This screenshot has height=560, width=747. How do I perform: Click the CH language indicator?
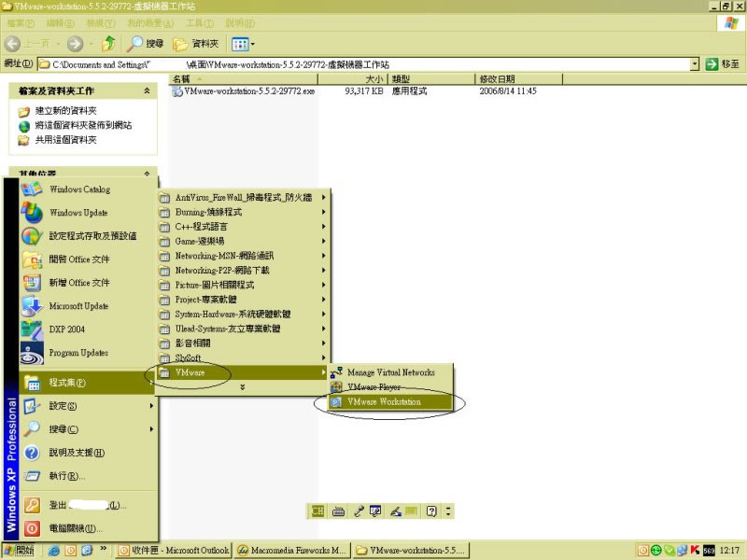(317, 511)
